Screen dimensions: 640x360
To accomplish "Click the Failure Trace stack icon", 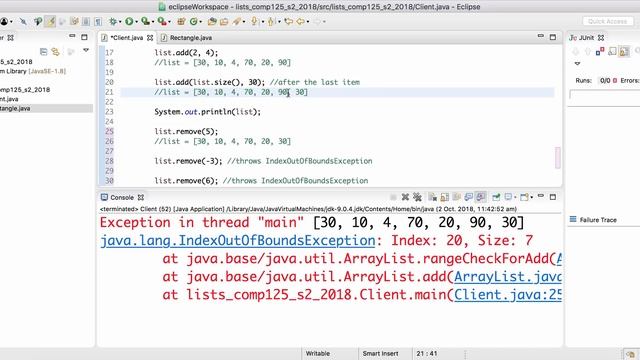I will pos(573,219).
